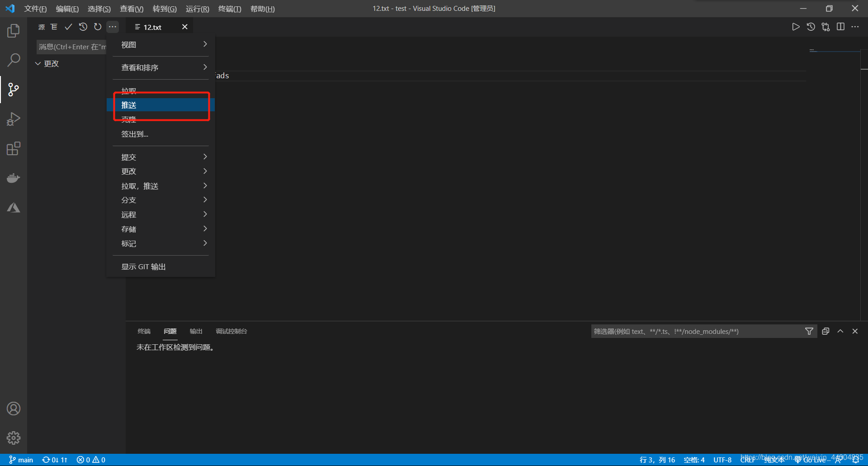The height and width of the screenshot is (466, 868).
Task: Open the 编辑(E) menu
Action: click(67, 9)
